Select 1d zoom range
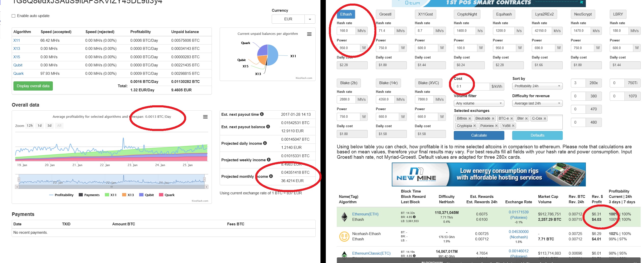Image resolution: width=644 pixels, height=263 pixels. [x=40, y=126]
